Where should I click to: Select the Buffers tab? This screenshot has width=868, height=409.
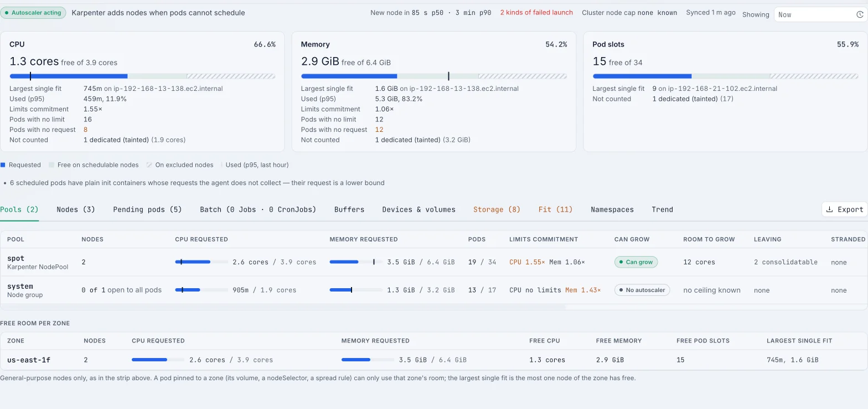[x=349, y=209]
